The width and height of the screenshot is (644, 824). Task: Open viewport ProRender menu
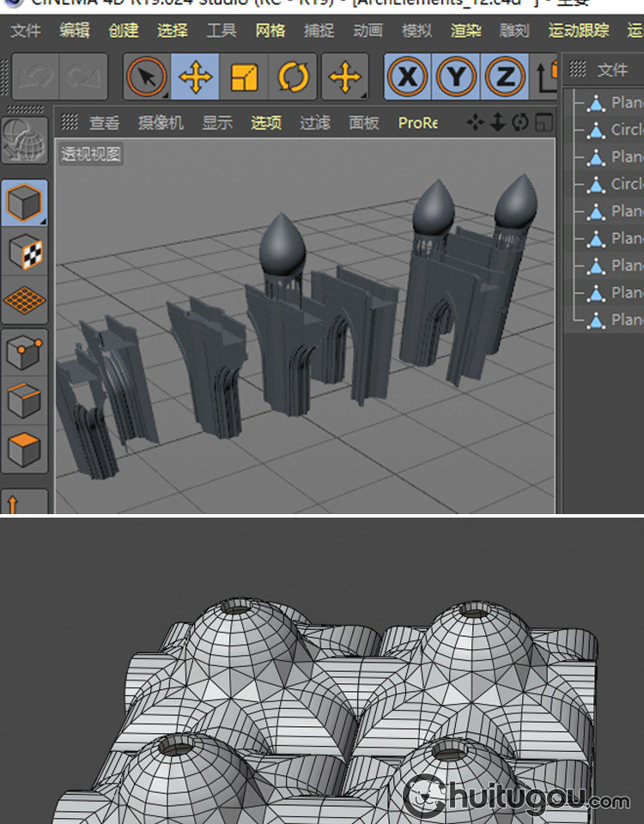pos(418,123)
